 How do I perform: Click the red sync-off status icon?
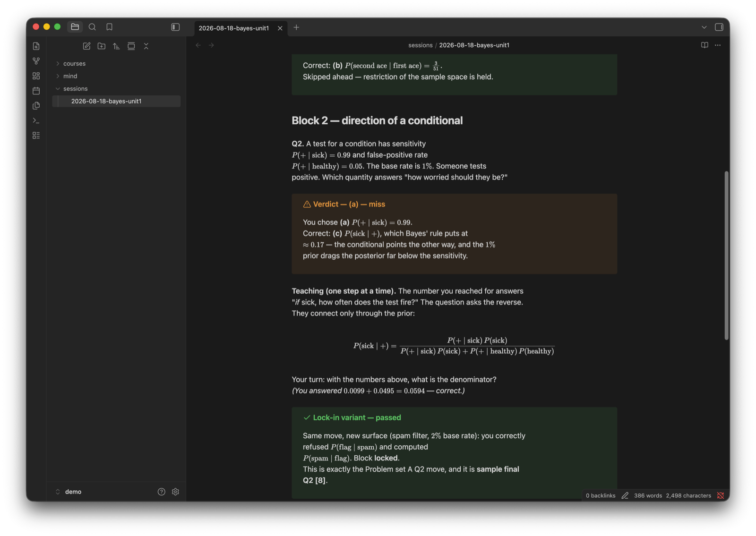(721, 495)
